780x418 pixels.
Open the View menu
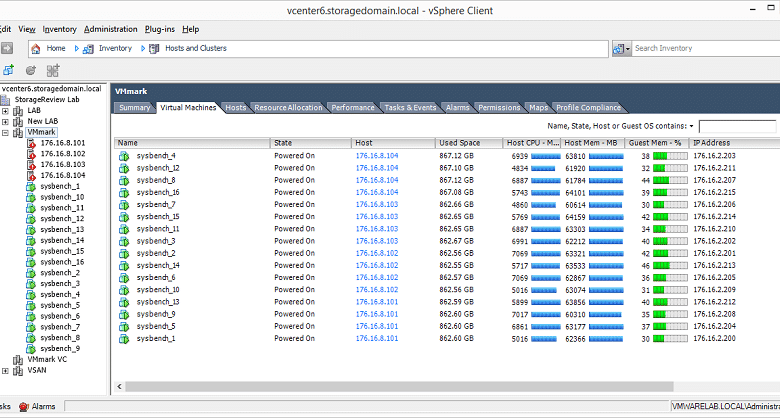[27, 29]
